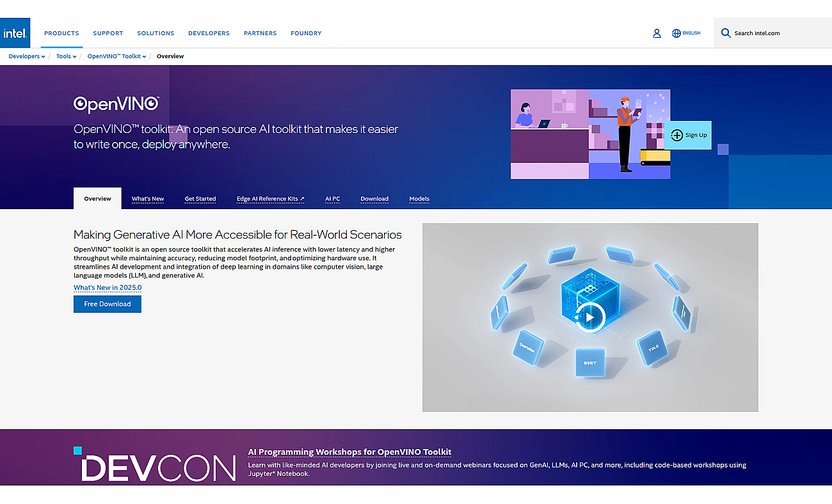The height and width of the screenshot is (504, 832).
Task: Click the Sign Up button
Action: click(687, 135)
